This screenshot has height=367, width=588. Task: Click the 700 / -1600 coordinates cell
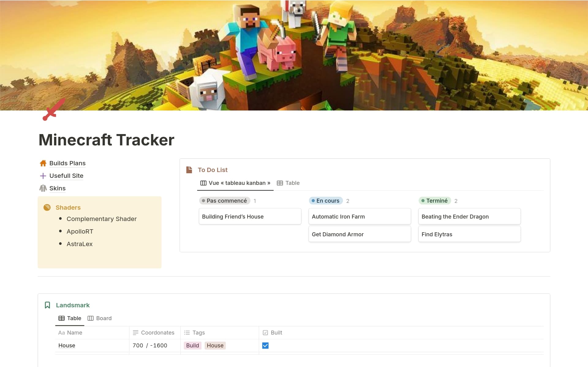click(155, 346)
